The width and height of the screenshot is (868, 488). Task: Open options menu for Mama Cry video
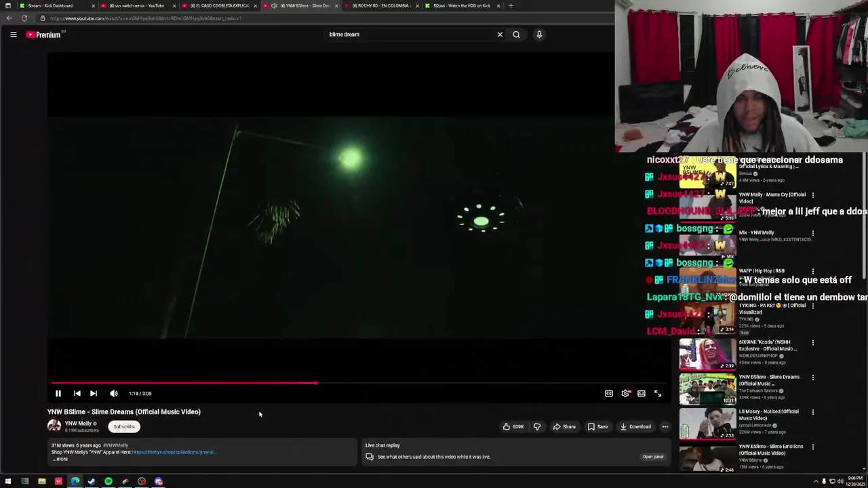[x=813, y=195]
